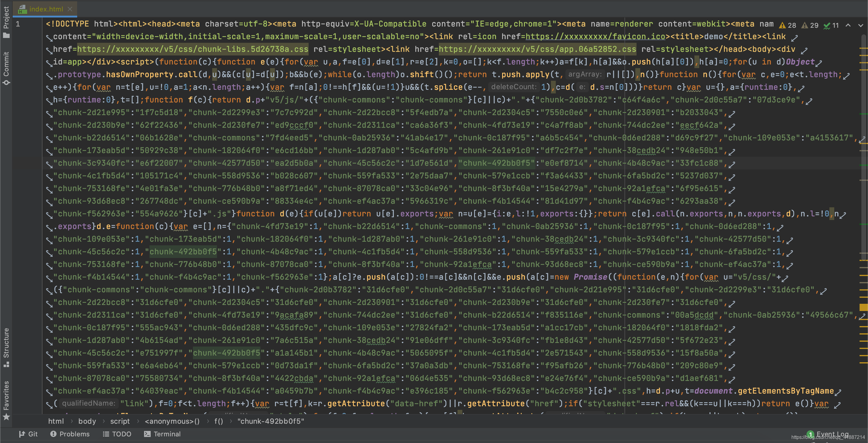Click line number 1 in the gutter

pos(18,24)
